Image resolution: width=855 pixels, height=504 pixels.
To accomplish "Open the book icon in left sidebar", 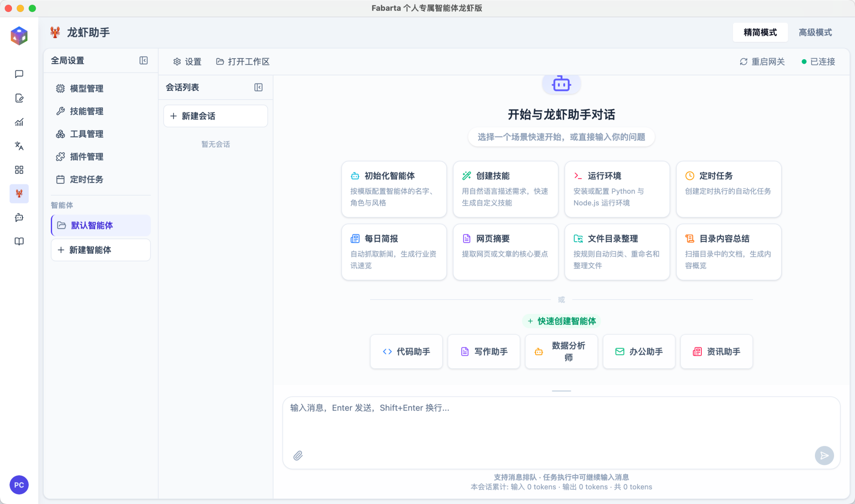I will click(x=19, y=241).
